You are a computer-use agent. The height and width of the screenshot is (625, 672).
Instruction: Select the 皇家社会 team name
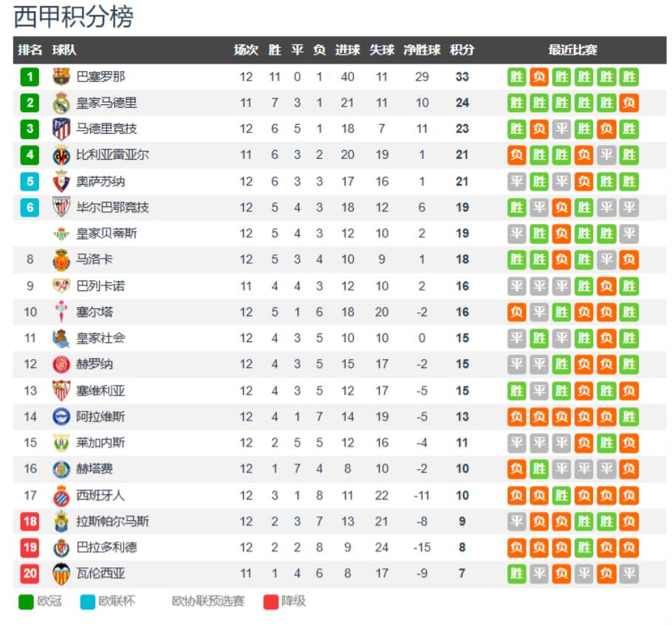100,338
